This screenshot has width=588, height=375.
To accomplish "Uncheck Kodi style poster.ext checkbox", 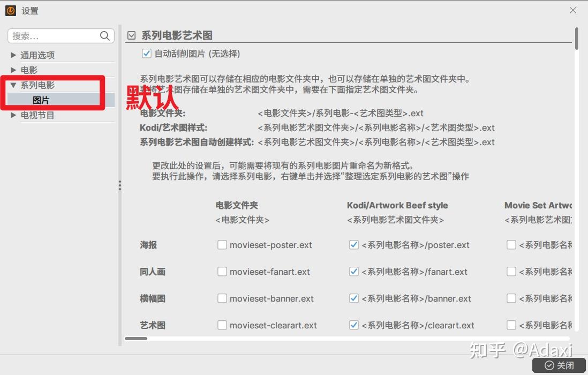I will pyautogui.click(x=354, y=244).
